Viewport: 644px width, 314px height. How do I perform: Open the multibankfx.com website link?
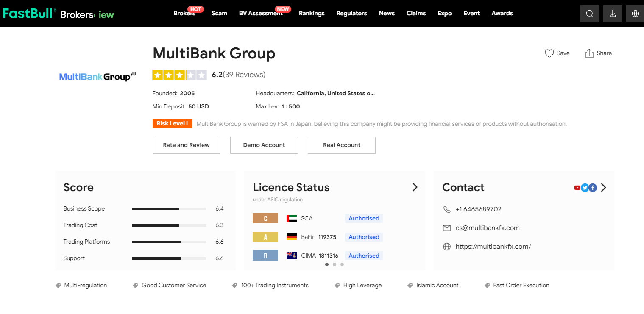tap(493, 247)
